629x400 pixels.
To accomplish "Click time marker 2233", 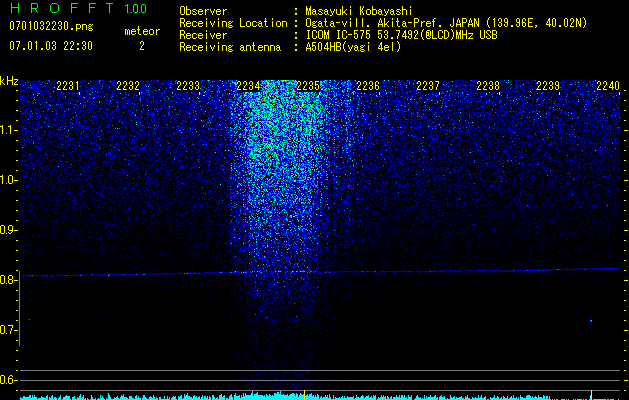I will point(188,86).
